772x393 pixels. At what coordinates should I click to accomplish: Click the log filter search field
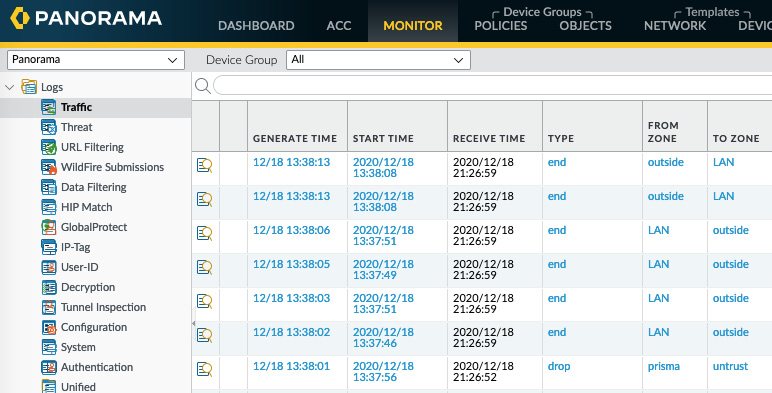coord(492,86)
